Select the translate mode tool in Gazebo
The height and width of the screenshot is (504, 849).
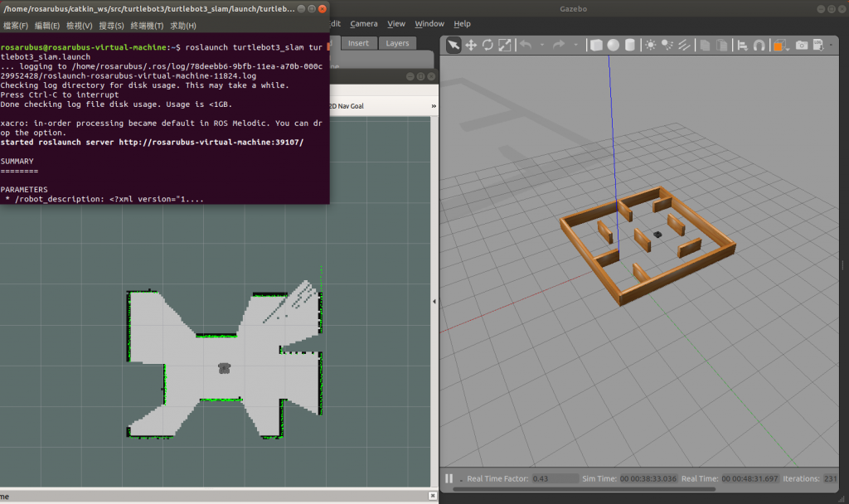[x=471, y=45]
